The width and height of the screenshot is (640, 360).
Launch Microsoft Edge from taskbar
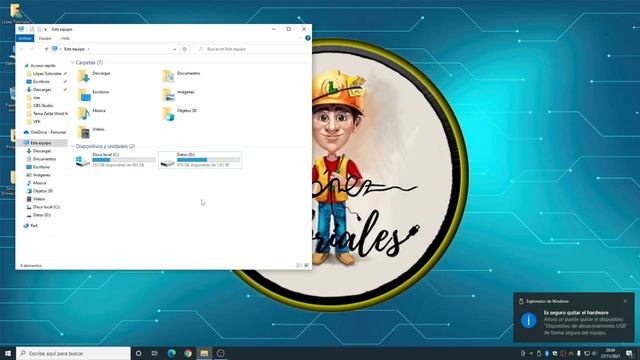pyautogui.click(x=171, y=353)
